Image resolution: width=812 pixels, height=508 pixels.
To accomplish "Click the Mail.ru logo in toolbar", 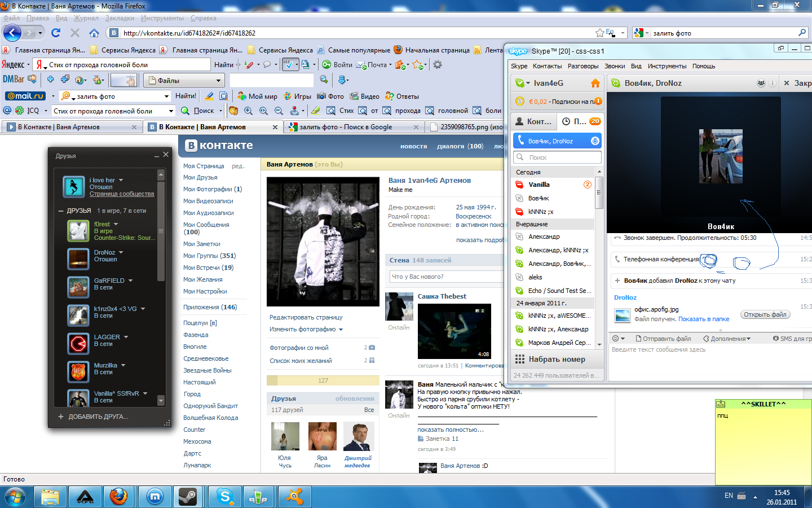I will pyautogui.click(x=25, y=96).
